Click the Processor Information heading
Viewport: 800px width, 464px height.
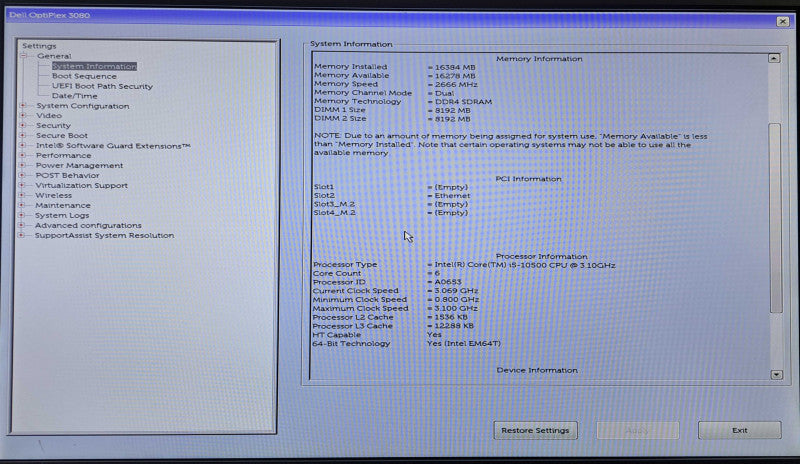pyautogui.click(x=541, y=256)
